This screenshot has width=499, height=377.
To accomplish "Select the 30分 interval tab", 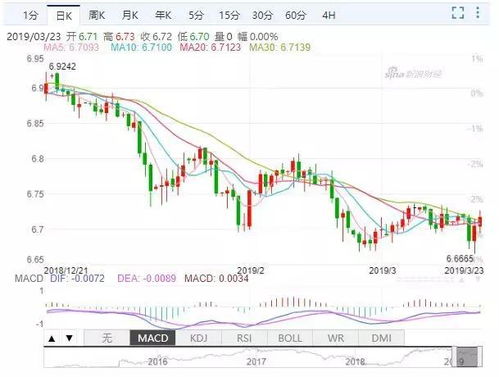I will 262,15.
